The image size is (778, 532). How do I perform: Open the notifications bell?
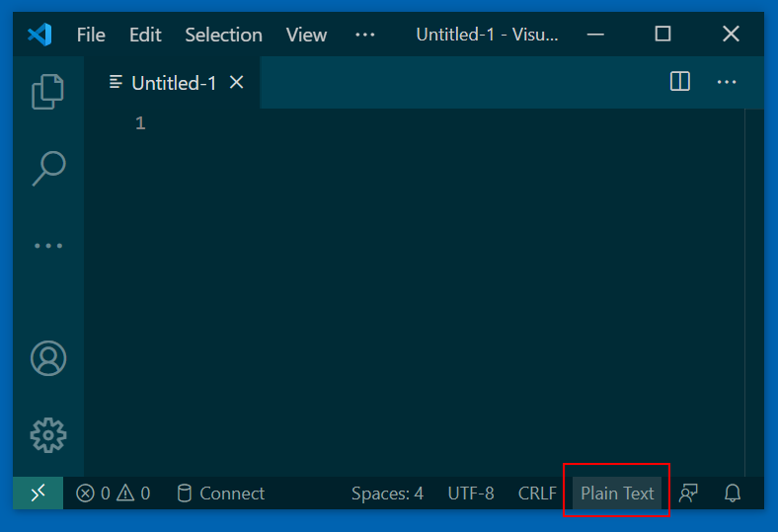733,494
